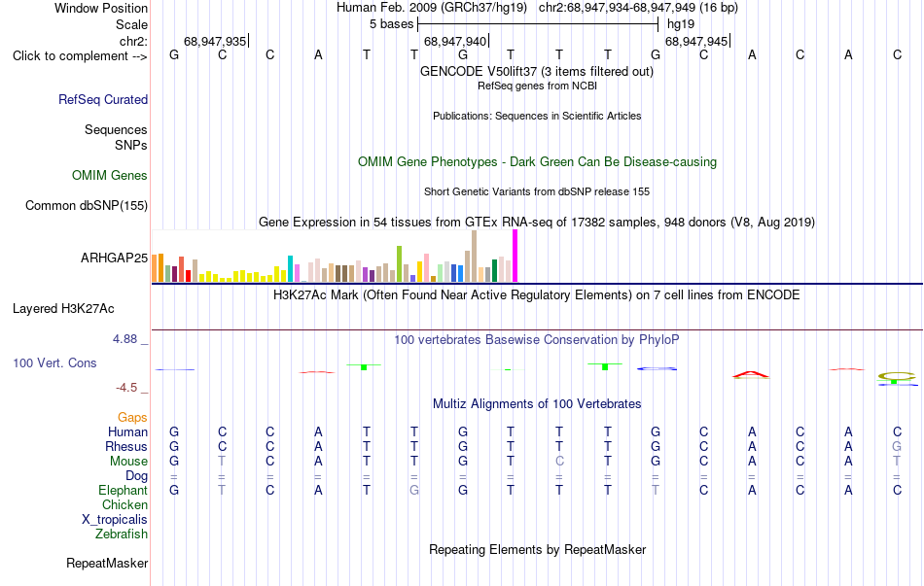Image resolution: width=924 pixels, height=586 pixels.
Task: Click the Window Position label
Action: (x=101, y=8)
